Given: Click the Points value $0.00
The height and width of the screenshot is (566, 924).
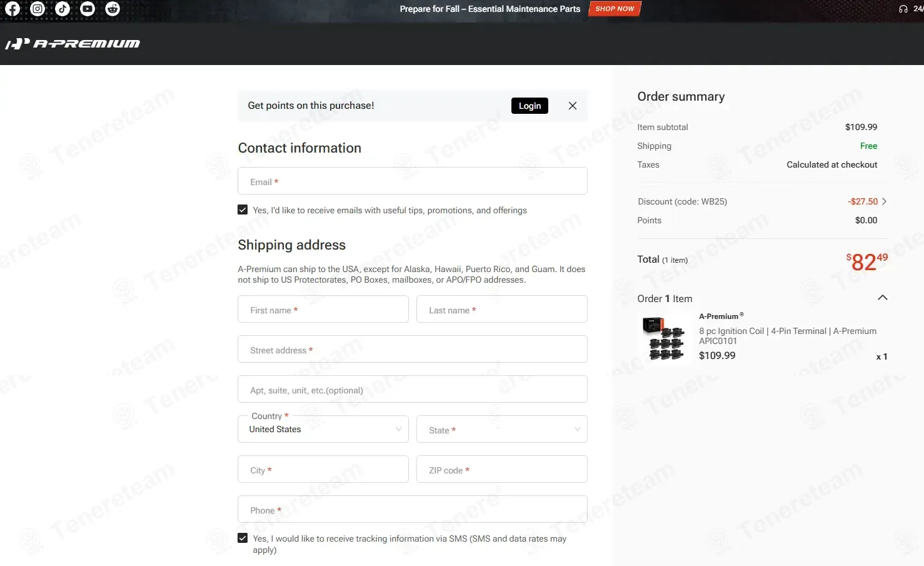Looking at the screenshot, I should (x=866, y=220).
